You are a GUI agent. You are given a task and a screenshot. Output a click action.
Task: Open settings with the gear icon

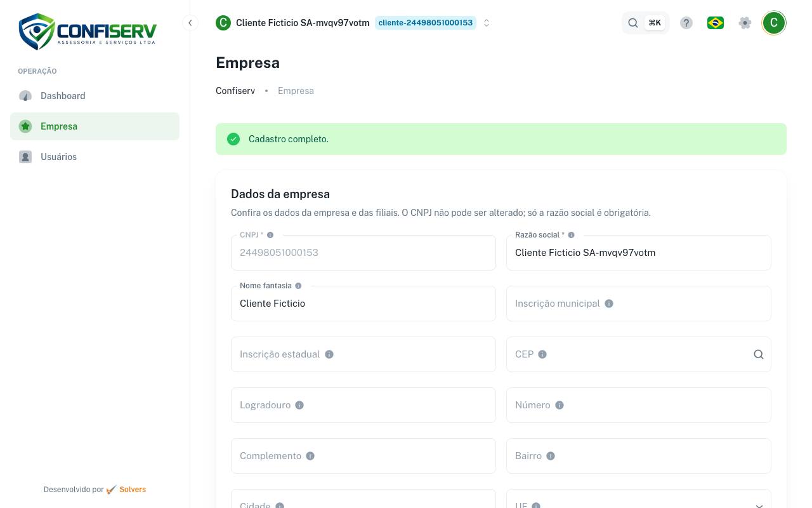click(745, 23)
